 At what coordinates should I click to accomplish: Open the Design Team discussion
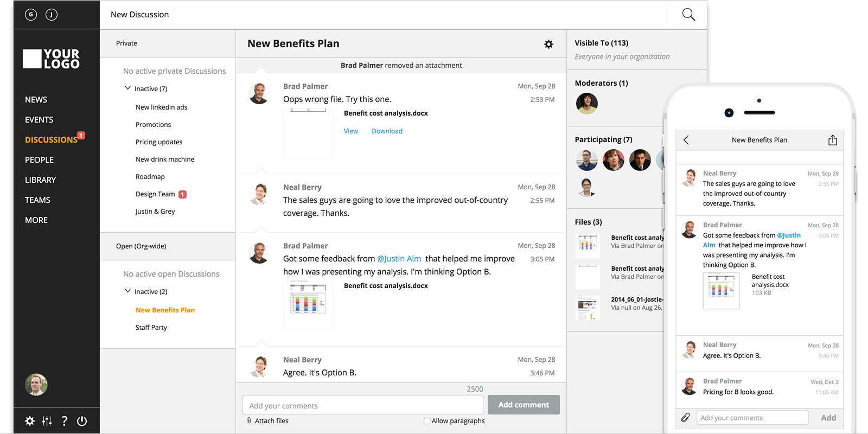tap(155, 194)
